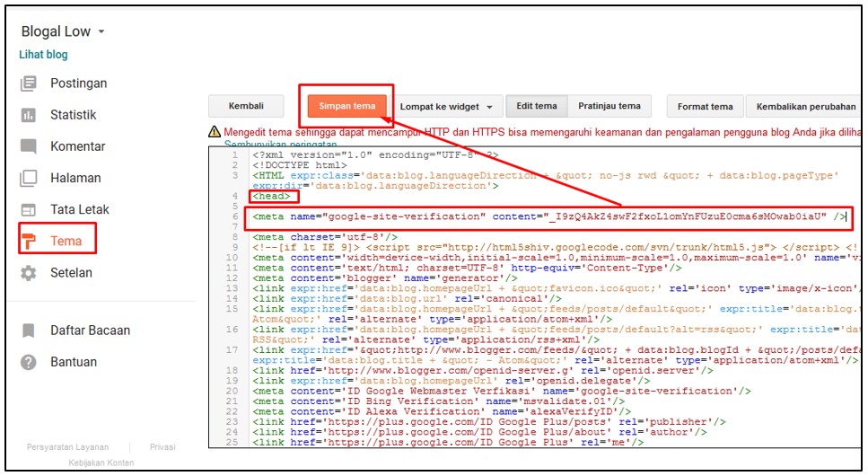
Task: Select the Tema menu item
Action: (66, 241)
